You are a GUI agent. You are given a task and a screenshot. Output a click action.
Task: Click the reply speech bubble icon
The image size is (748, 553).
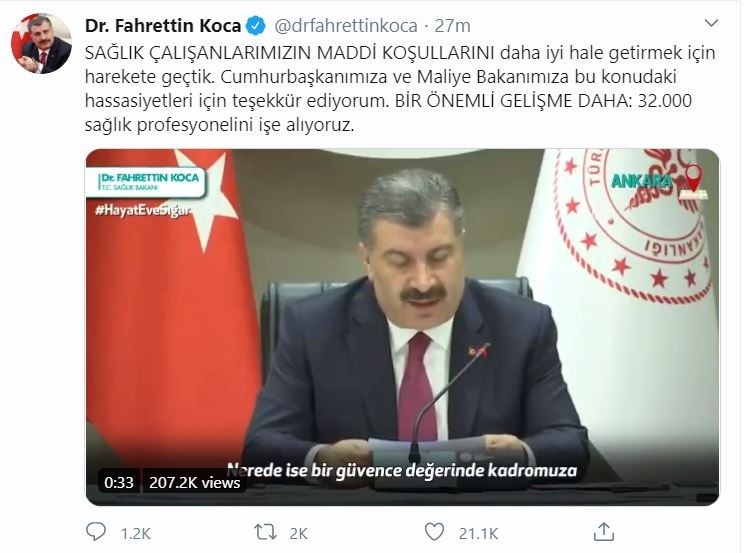tap(95, 532)
